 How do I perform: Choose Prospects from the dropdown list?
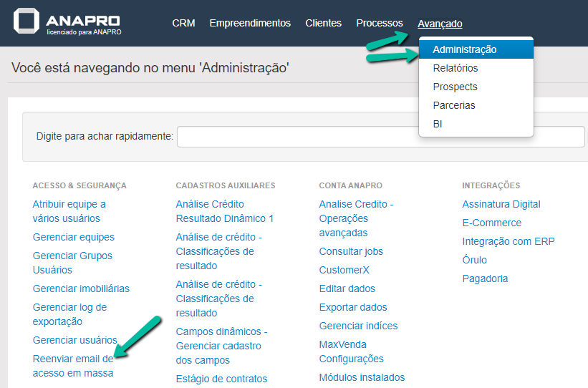[455, 87]
